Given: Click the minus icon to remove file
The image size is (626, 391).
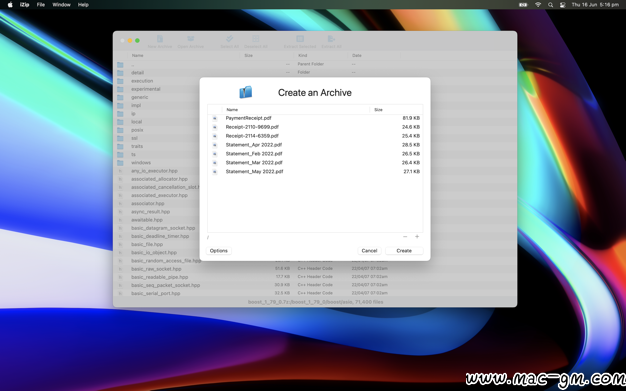Looking at the screenshot, I should click(x=405, y=236).
